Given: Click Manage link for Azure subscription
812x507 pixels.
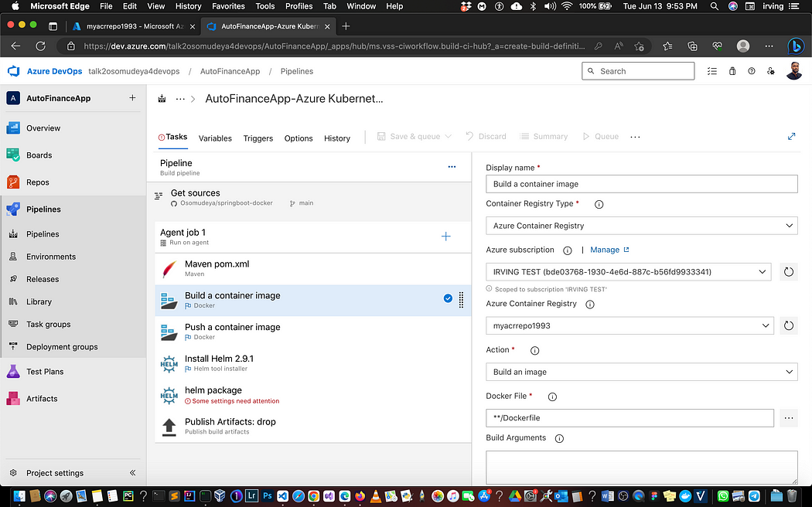Looking at the screenshot, I should point(609,250).
